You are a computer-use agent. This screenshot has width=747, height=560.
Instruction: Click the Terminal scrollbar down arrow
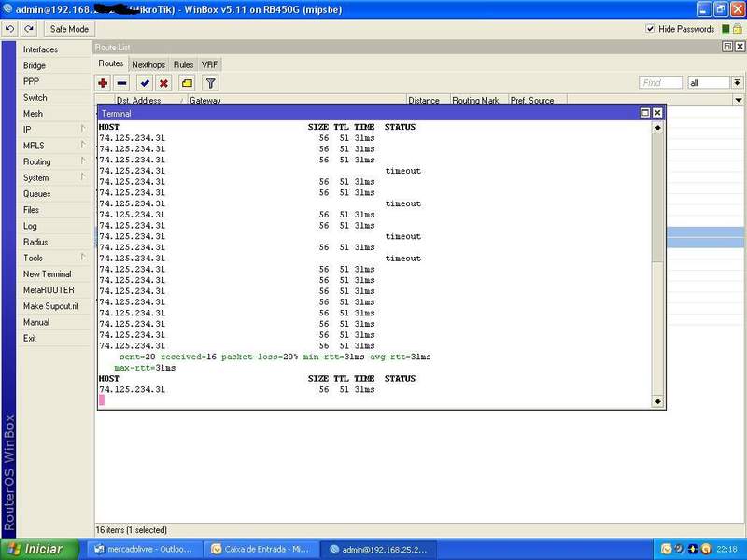(x=657, y=401)
